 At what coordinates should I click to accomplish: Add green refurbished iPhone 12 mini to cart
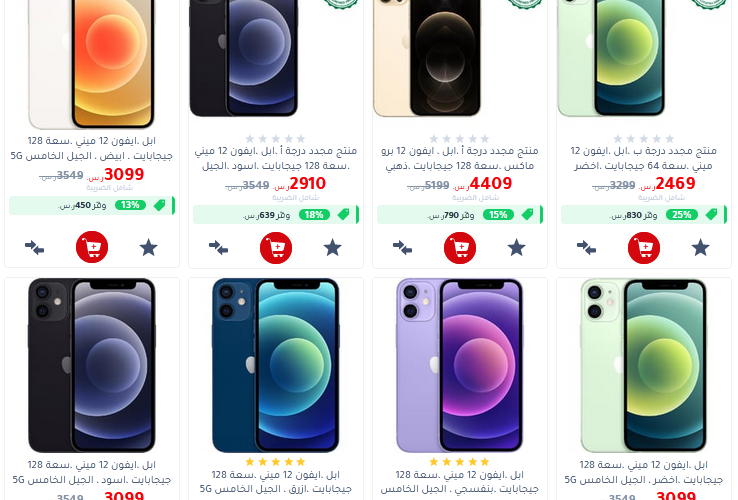pos(644,248)
